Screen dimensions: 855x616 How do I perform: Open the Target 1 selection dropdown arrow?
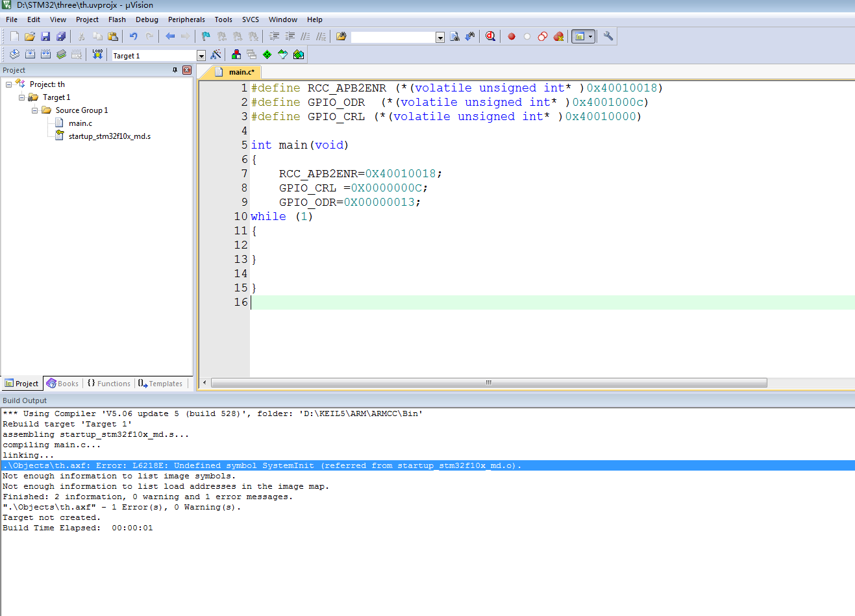click(201, 56)
